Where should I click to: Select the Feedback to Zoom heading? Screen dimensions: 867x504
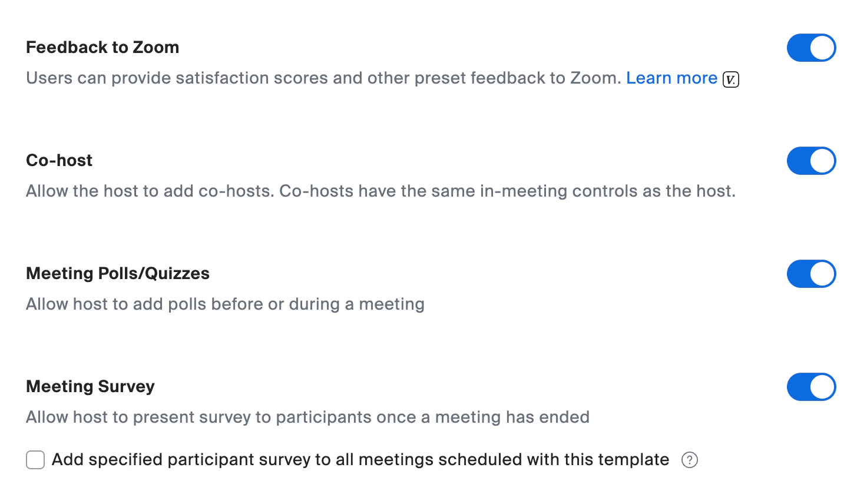(102, 47)
